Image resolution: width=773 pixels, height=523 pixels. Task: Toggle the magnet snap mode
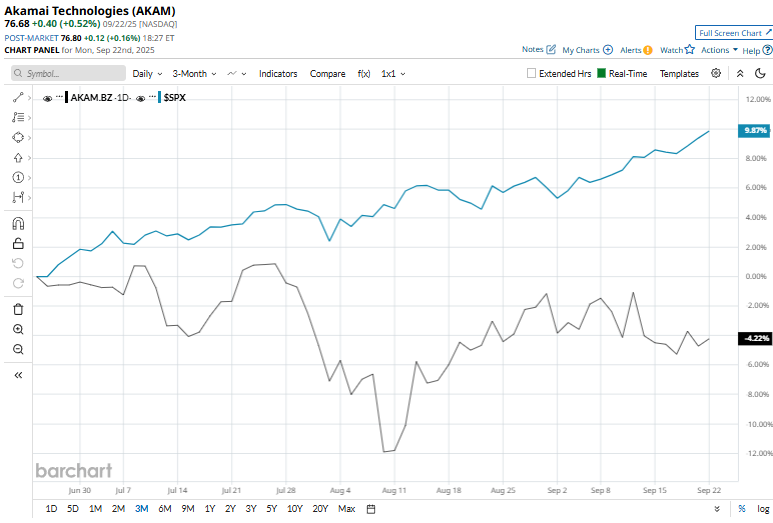(x=18, y=224)
